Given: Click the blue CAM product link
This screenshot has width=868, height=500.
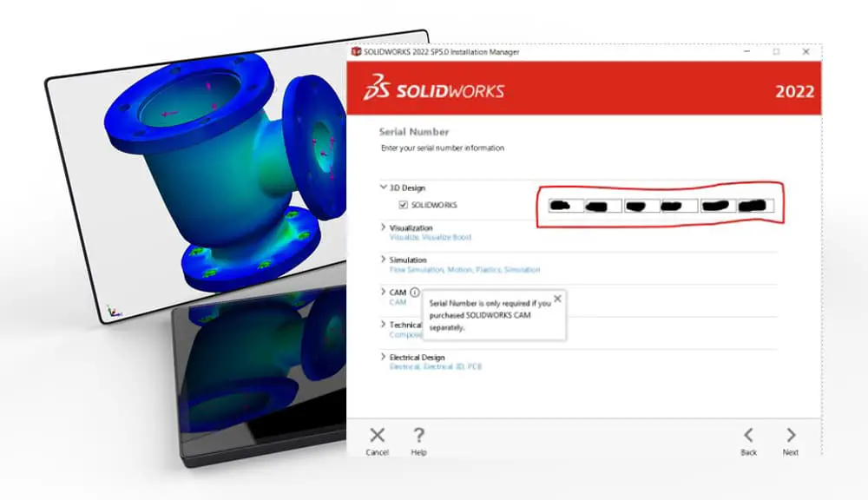Looking at the screenshot, I should coord(398,302).
